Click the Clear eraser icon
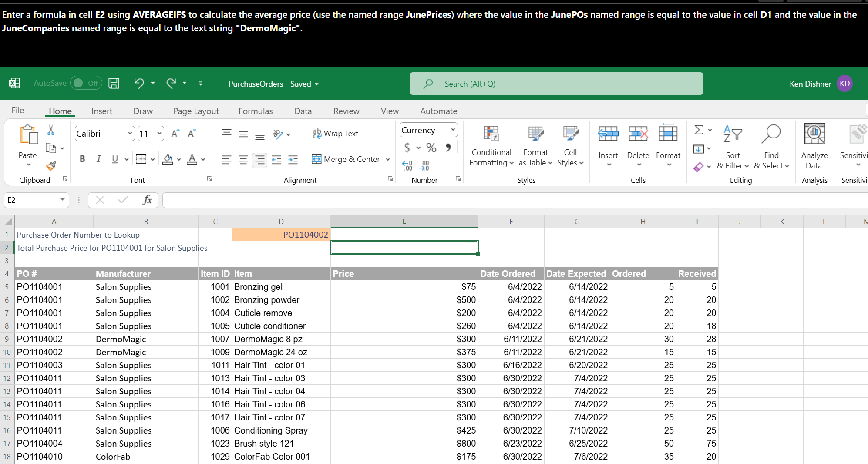Image resolution: width=868 pixels, height=464 pixels. click(x=699, y=167)
